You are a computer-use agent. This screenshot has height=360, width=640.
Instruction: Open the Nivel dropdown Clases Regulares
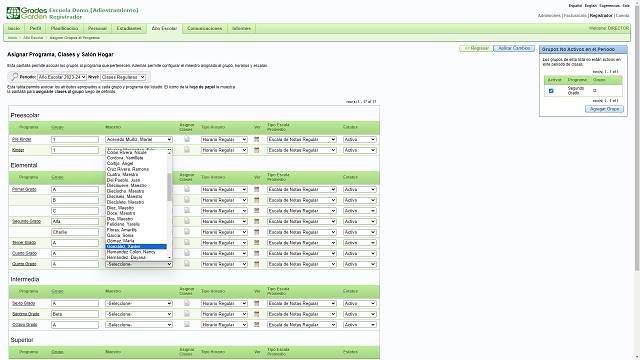click(x=123, y=77)
